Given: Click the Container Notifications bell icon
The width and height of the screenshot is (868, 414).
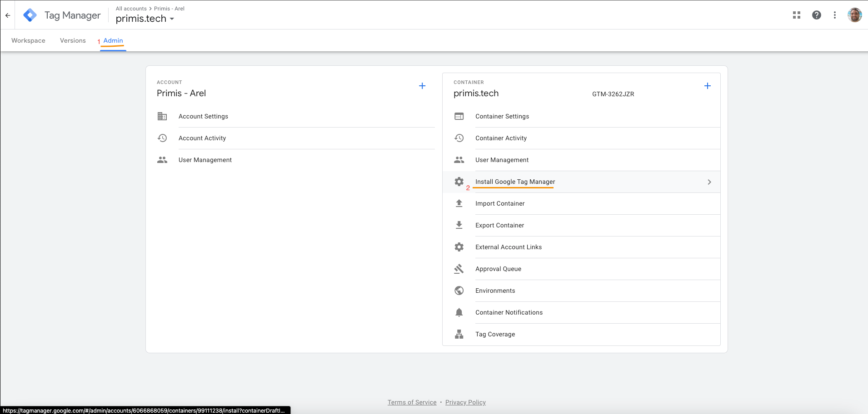Looking at the screenshot, I should coord(459,312).
